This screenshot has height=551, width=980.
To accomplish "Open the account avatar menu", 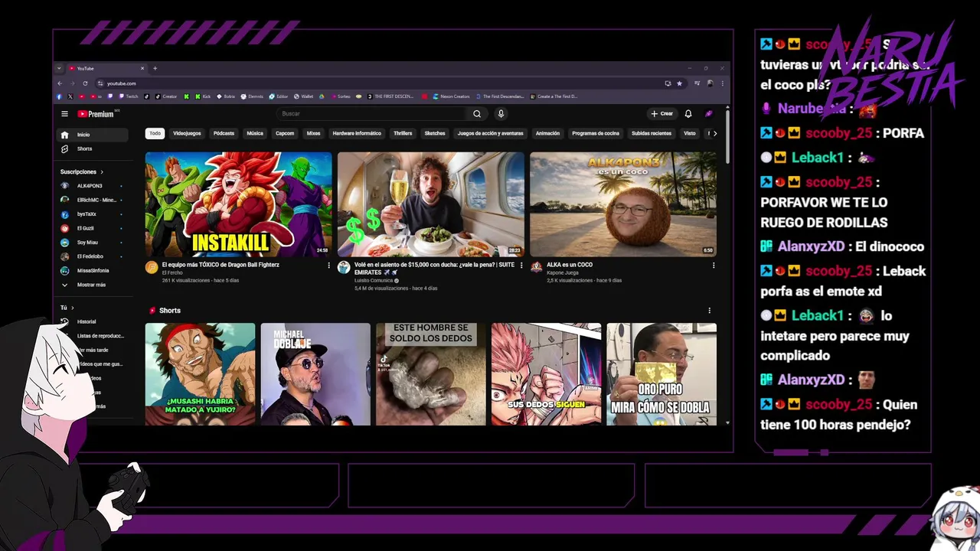I will click(x=709, y=114).
